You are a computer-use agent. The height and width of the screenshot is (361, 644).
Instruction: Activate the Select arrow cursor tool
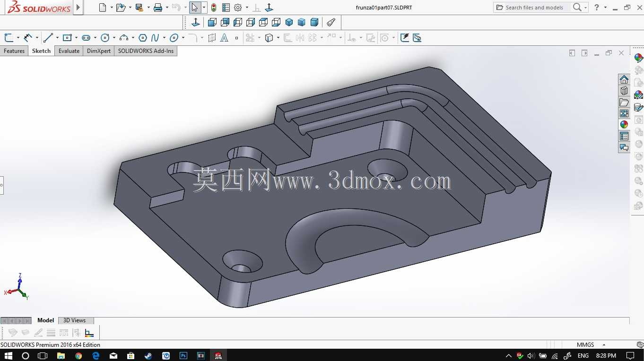pos(195,8)
